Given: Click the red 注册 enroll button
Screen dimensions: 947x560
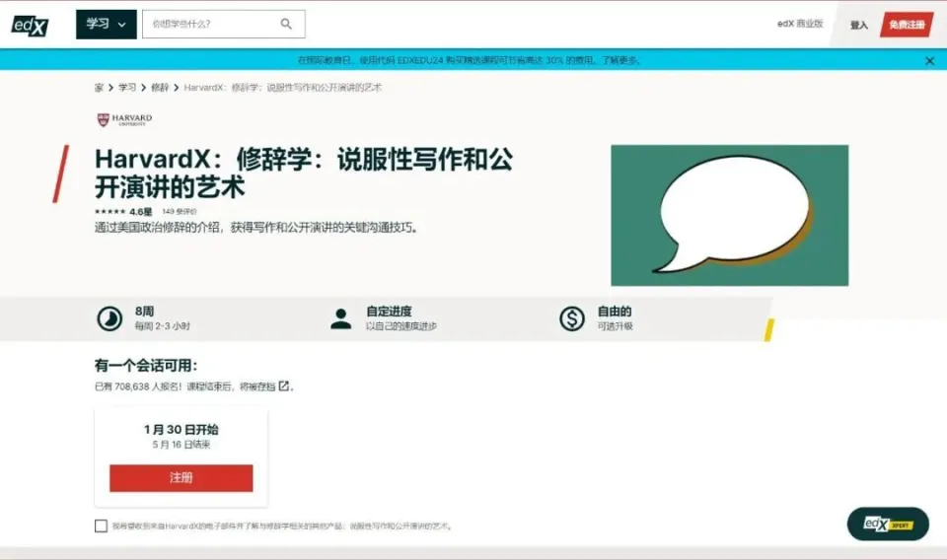Looking at the screenshot, I should pos(182,478).
